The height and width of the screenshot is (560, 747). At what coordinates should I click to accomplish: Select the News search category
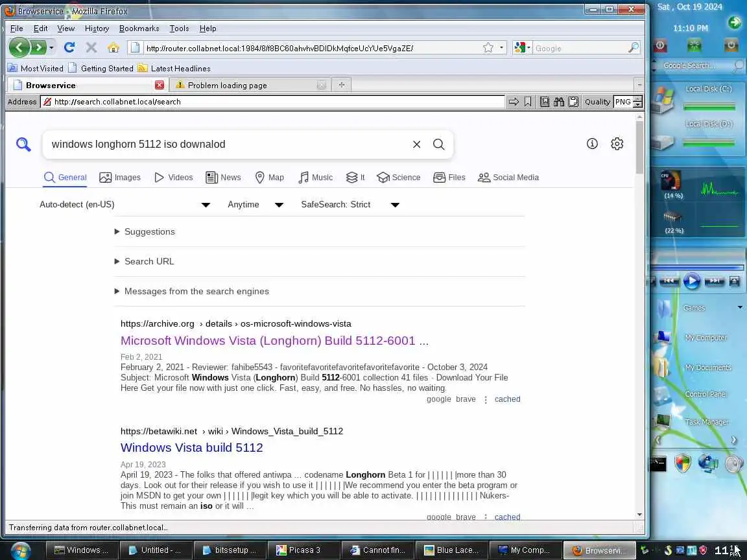point(223,178)
